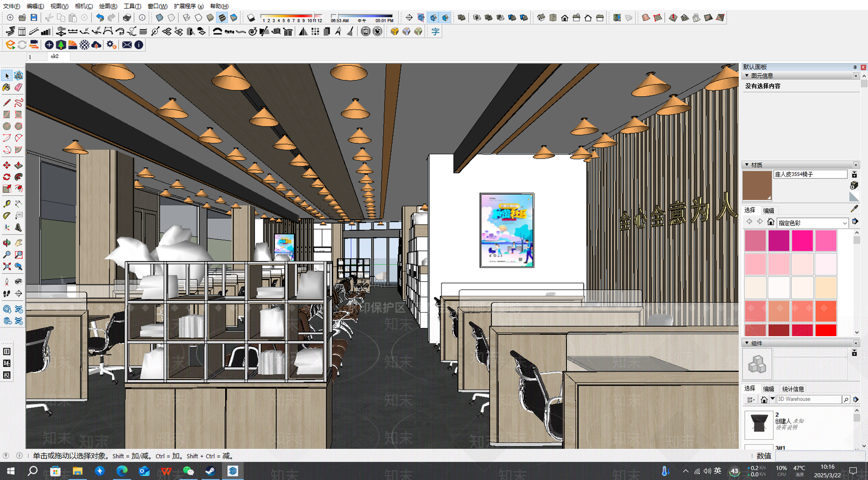Open components view options dropdown

(x=751, y=400)
